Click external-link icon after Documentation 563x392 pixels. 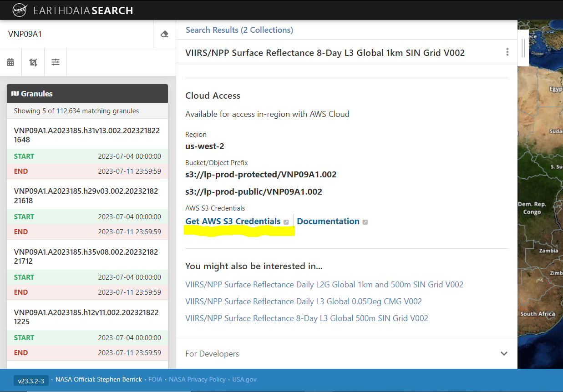365,222
